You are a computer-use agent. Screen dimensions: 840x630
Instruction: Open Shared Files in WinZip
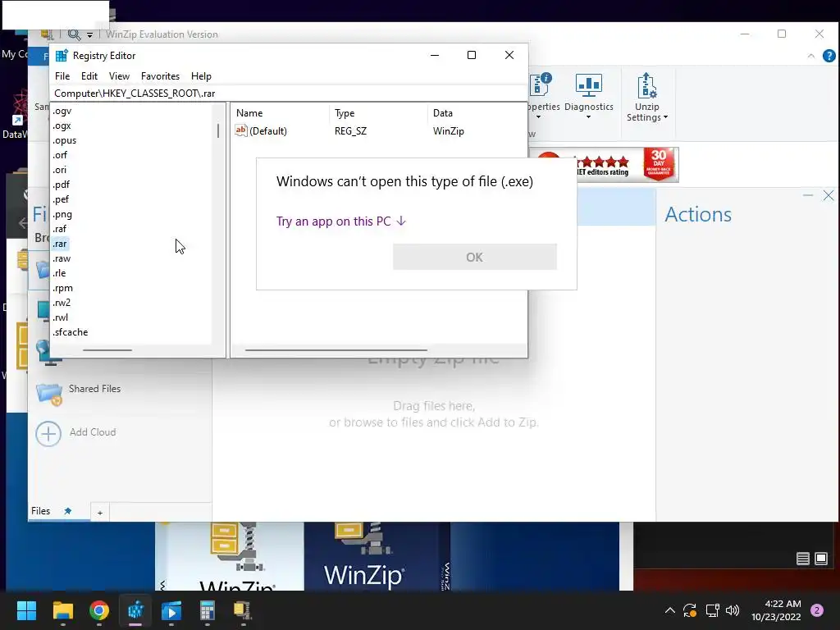(94, 389)
